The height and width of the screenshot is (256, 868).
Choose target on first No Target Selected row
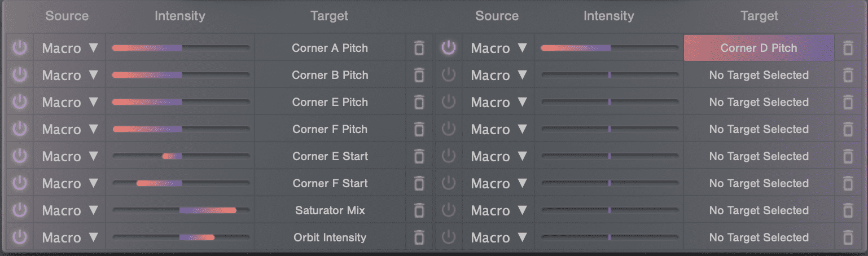pos(759,75)
